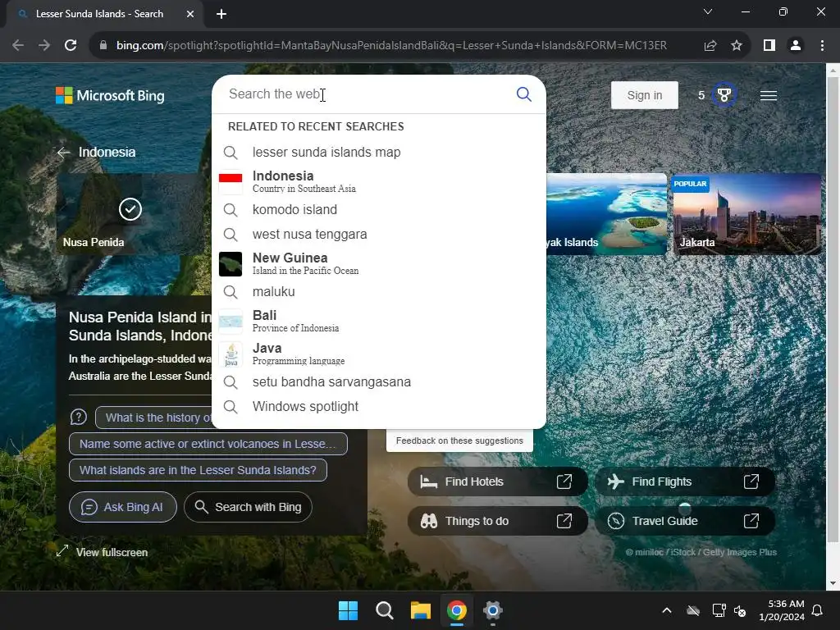Close the Lesser Sunda Islands tab
This screenshot has height=630, width=840.
190,14
